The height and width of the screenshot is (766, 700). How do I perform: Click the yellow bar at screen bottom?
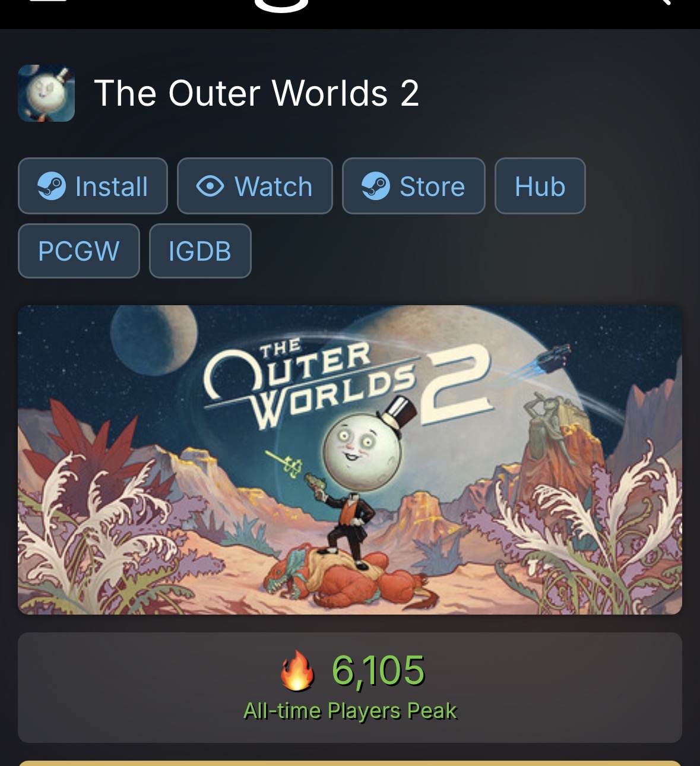[x=350, y=763]
